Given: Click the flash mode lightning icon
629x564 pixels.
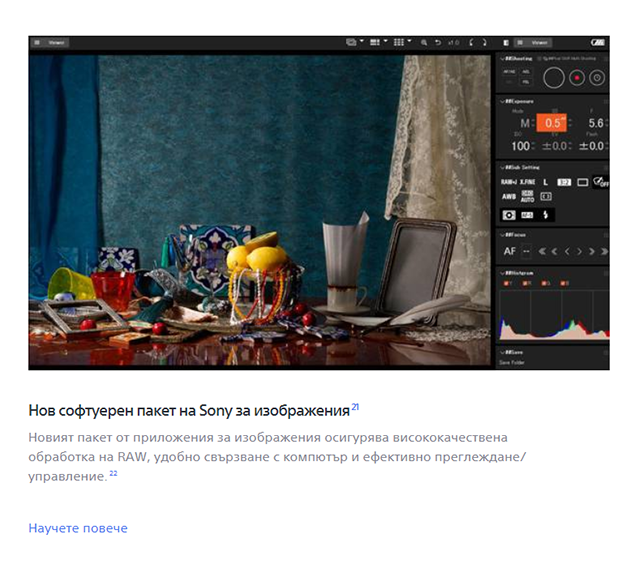Looking at the screenshot, I should (x=546, y=215).
